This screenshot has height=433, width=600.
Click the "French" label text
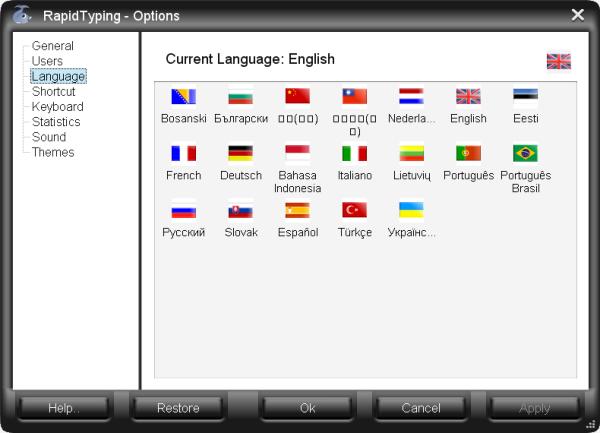[184, 176]
